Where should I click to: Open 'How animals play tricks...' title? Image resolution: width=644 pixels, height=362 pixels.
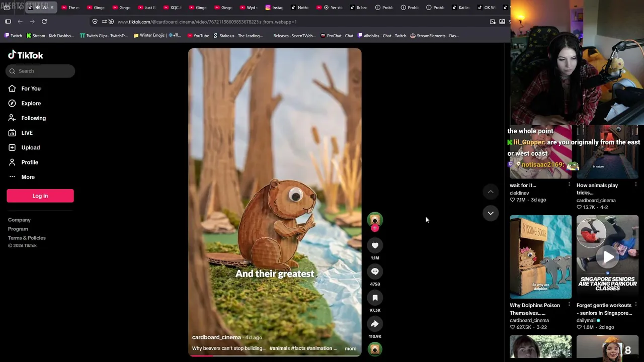point(597,189)
